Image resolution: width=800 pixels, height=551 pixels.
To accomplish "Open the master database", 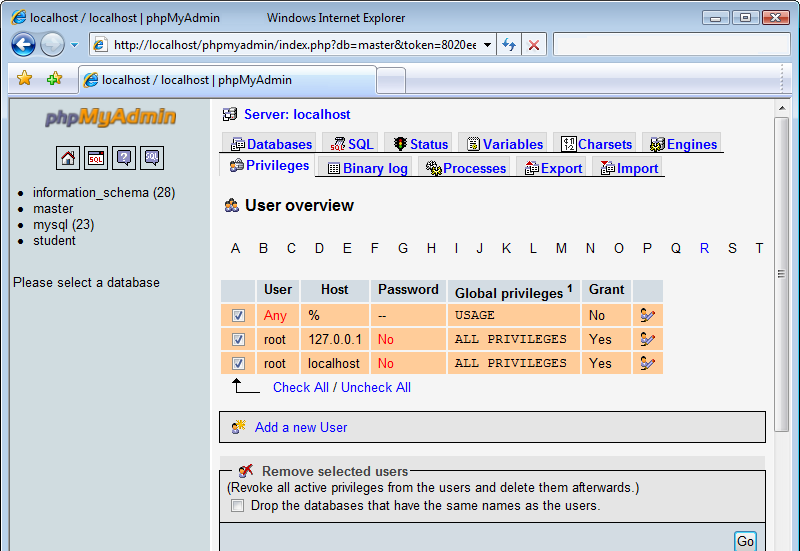I will coord(53,209).
